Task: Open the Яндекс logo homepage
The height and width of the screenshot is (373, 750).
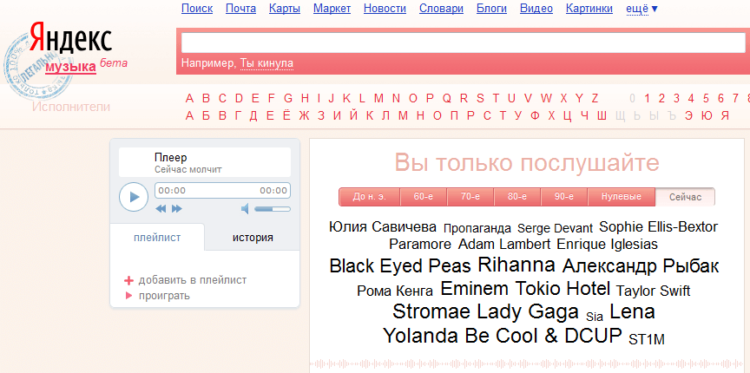Action: coord(70,39)
